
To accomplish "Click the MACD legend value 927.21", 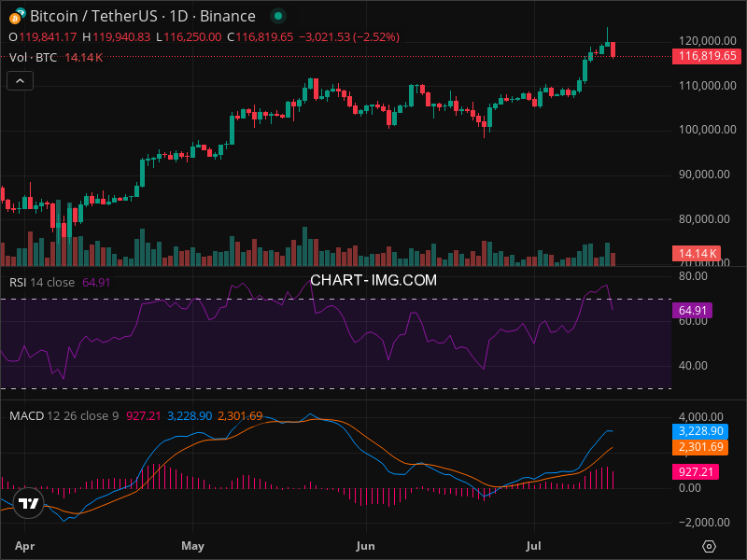I will coord(144,415).
